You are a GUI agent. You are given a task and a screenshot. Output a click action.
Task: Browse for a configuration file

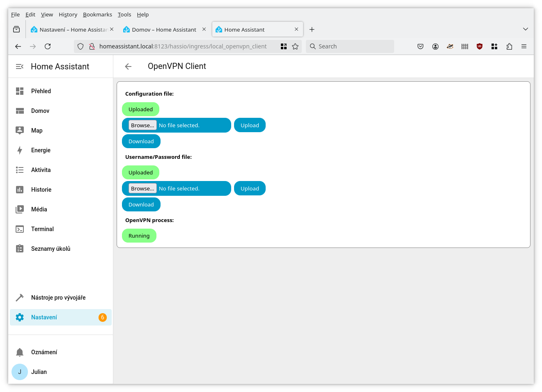[x=142, y=125]
